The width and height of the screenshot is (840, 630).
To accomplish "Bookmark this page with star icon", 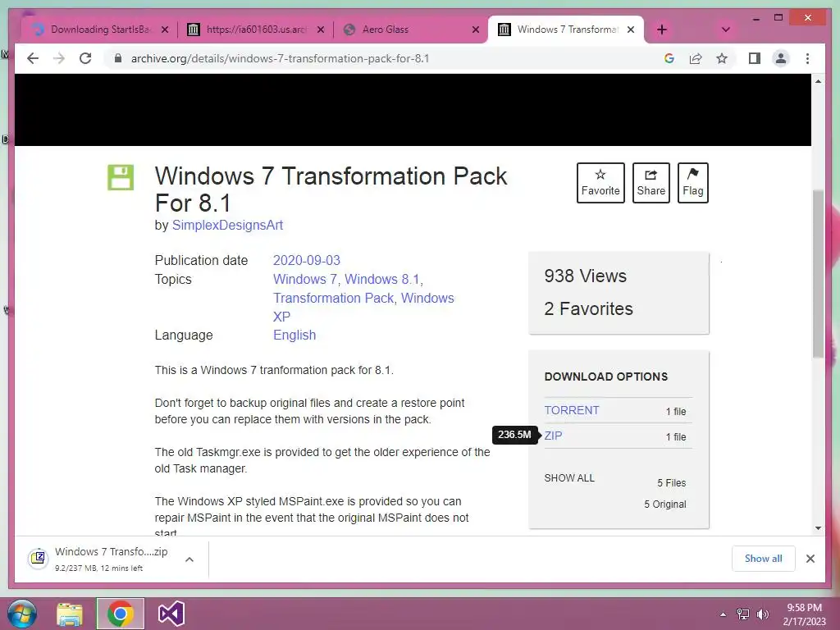I will (722, 58).
